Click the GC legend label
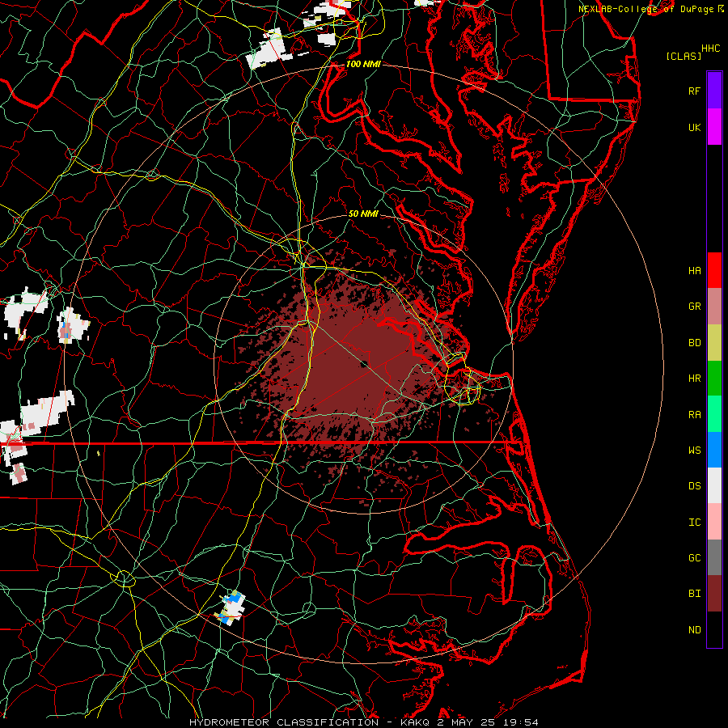The width and height of the screenshot is (728, 728). click(695, 558)
